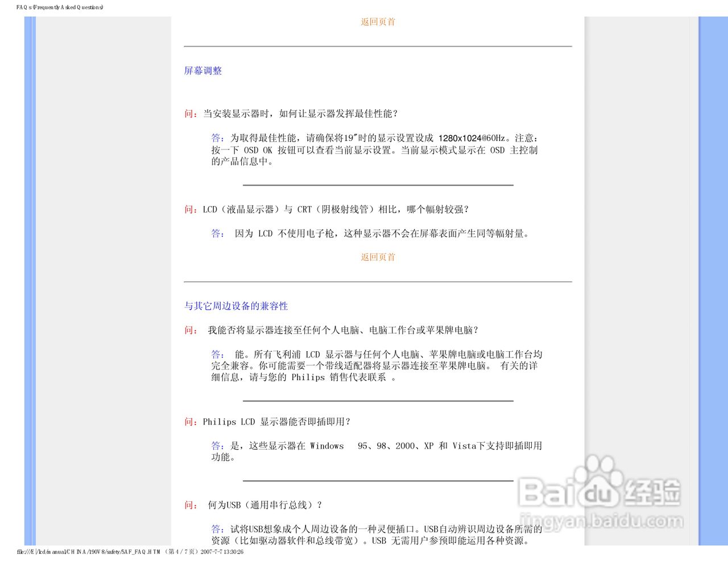The image size is (728, 562).
Task: Click the top 返回页首 link
Action: [x=377, y=22]
